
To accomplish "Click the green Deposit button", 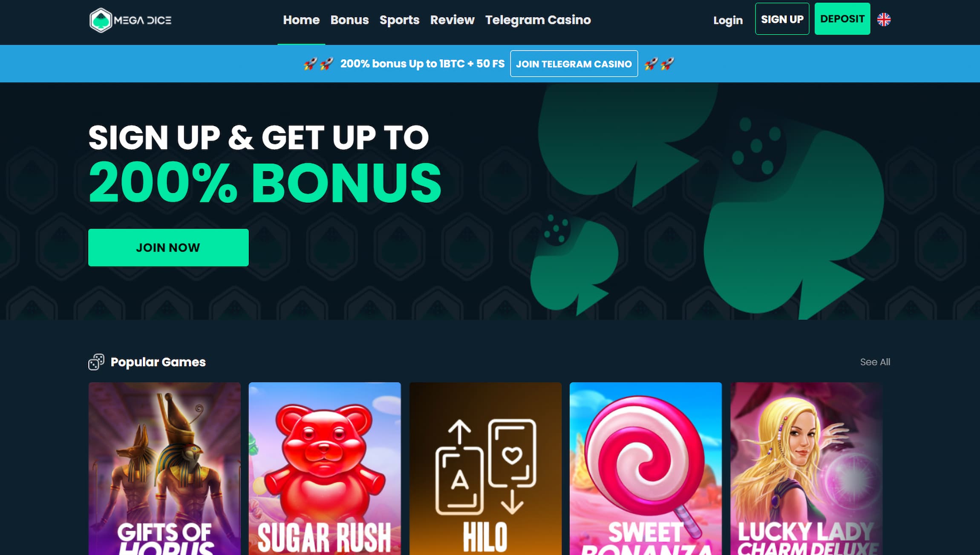I will pyautogui.click(x=842, y=19).
